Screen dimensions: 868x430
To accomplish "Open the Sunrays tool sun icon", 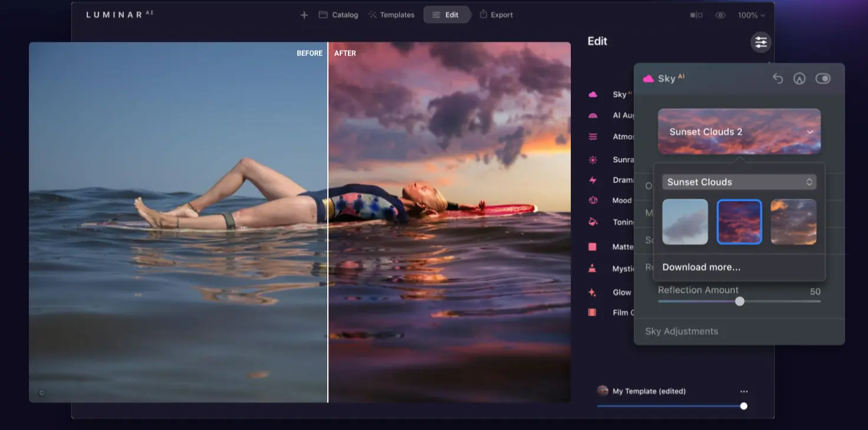I will [593, 160].
